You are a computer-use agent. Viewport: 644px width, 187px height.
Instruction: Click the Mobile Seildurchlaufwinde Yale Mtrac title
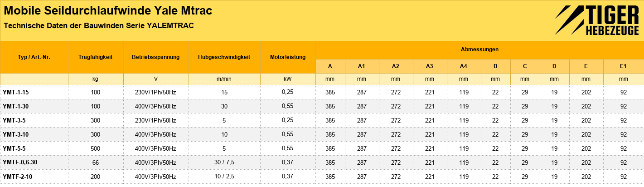(x=108, y=11)
